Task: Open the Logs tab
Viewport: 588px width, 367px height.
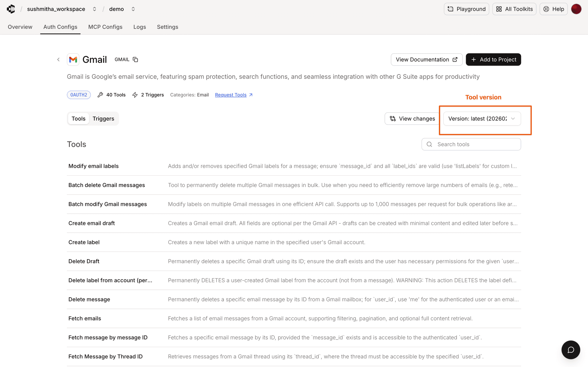Action: [140, 27]
